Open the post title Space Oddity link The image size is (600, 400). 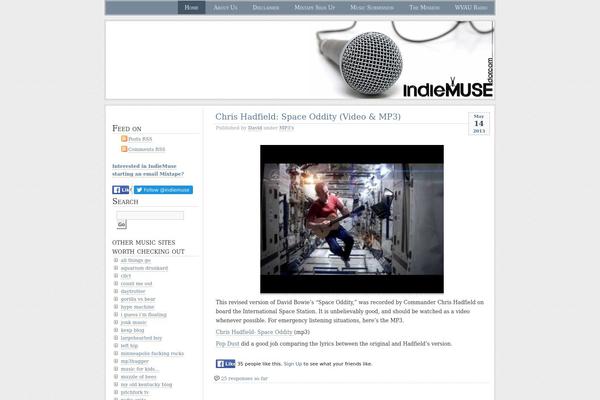[x=308, y=117]
